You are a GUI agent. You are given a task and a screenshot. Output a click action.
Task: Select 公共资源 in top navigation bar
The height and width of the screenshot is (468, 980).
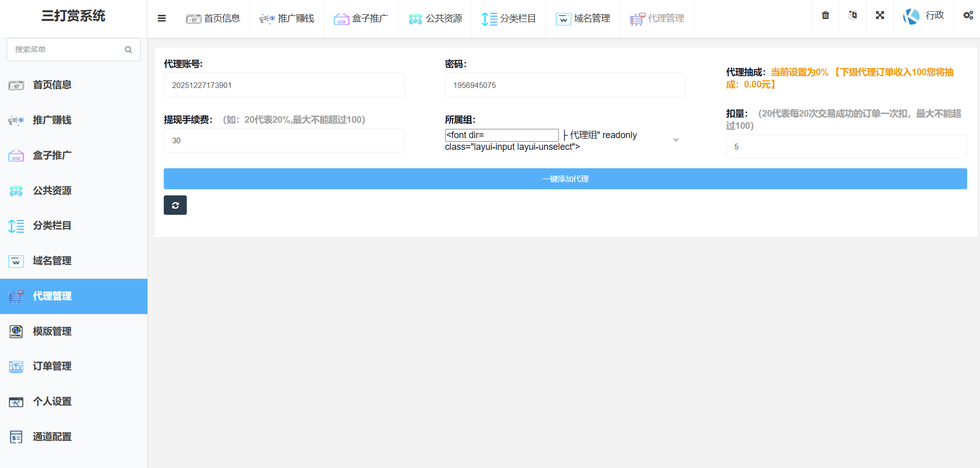(x=435, y=18)
